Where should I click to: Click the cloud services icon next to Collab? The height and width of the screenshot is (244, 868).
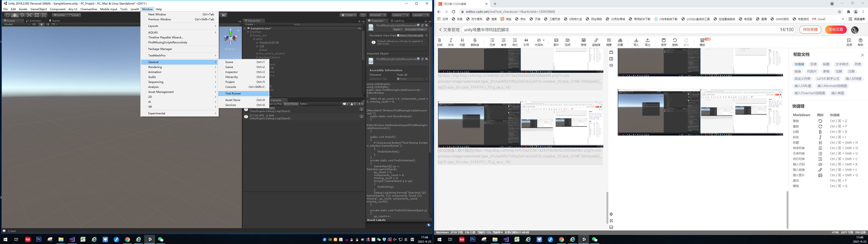tap(363, 15)
